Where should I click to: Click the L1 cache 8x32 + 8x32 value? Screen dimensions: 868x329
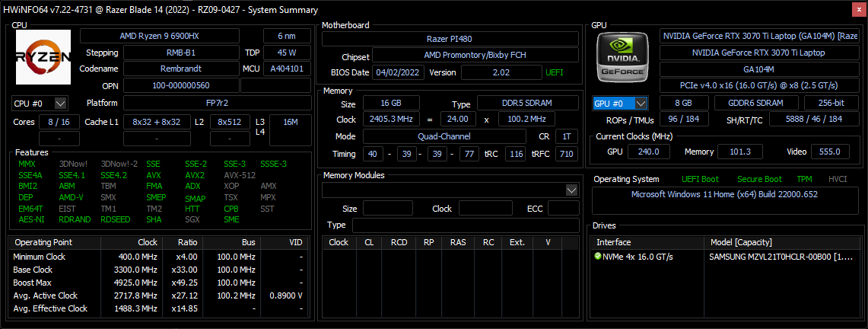pyautogui.click(x=156, y=122)
